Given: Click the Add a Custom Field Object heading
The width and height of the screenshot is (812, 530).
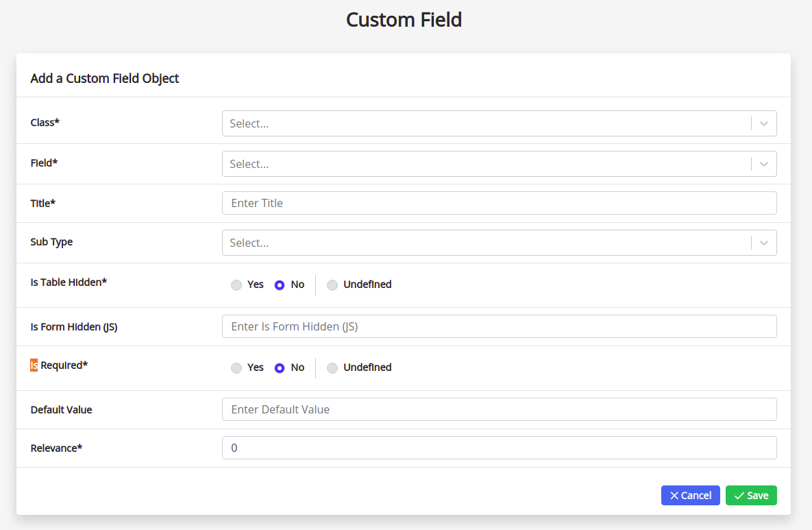Looking at the screenshot, I should pyautogui.click(x=105, y=78).
